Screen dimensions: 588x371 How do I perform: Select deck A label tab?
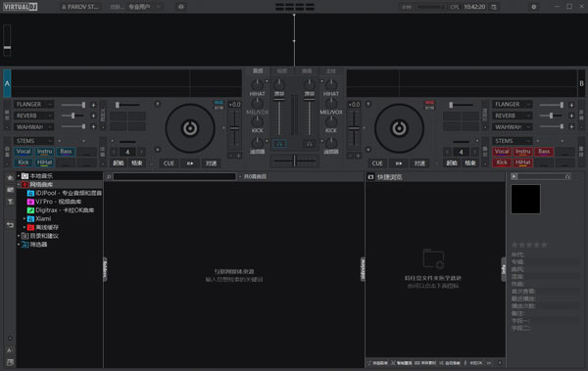(x=7, y=83)
